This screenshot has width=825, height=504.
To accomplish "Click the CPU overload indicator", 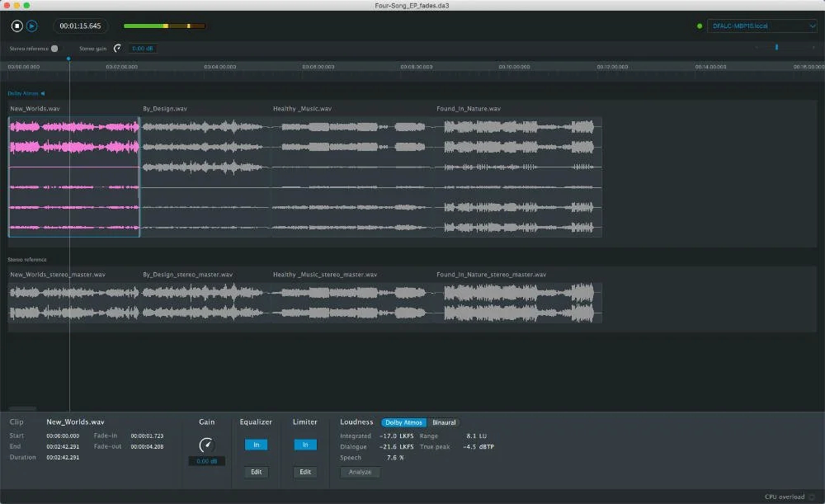I will coord(812,497).
